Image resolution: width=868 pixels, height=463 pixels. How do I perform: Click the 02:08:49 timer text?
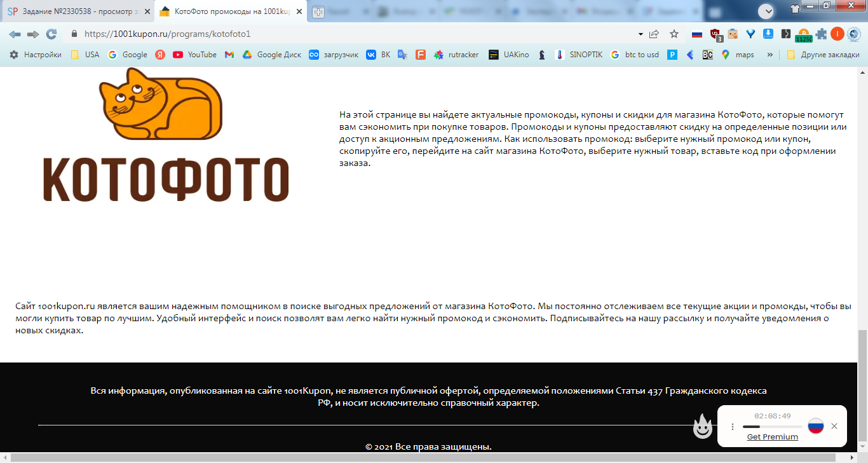(773, 416)
